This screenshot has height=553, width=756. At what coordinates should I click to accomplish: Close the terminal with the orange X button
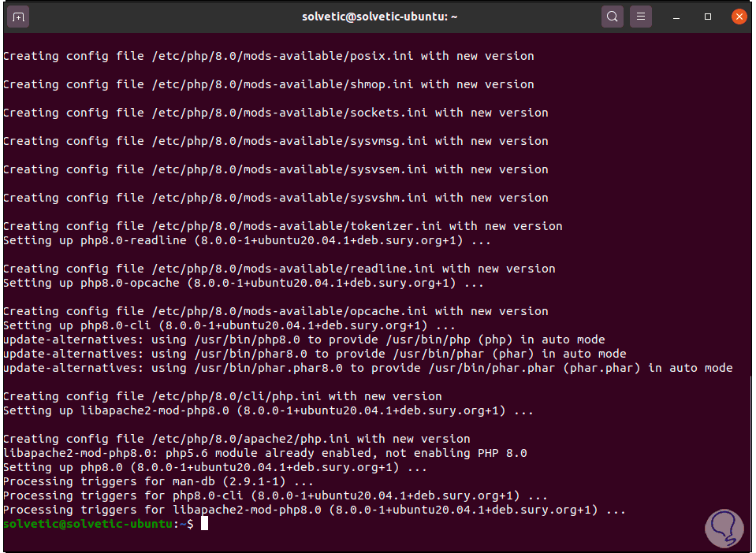coord(739,17)
